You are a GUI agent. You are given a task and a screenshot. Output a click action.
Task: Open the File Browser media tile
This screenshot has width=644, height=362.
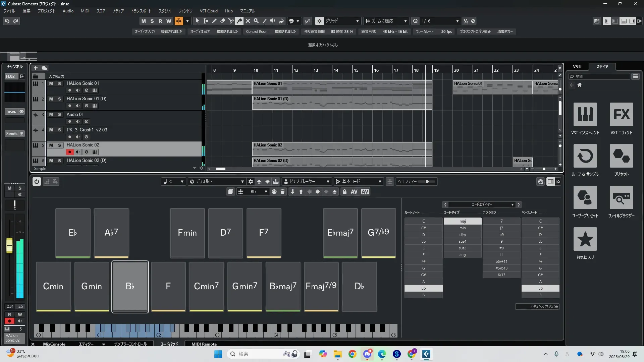point(621,197)
